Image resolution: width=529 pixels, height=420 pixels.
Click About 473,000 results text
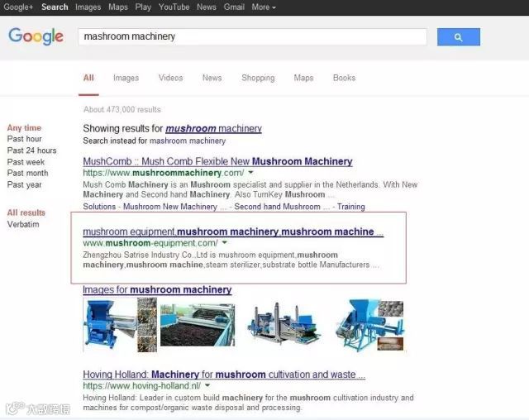[122, 109]
